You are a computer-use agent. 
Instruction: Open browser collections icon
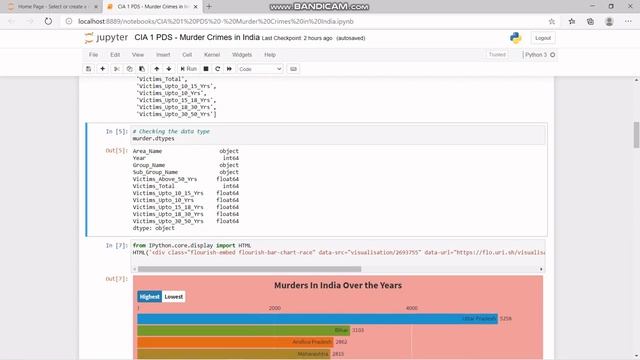590,22
